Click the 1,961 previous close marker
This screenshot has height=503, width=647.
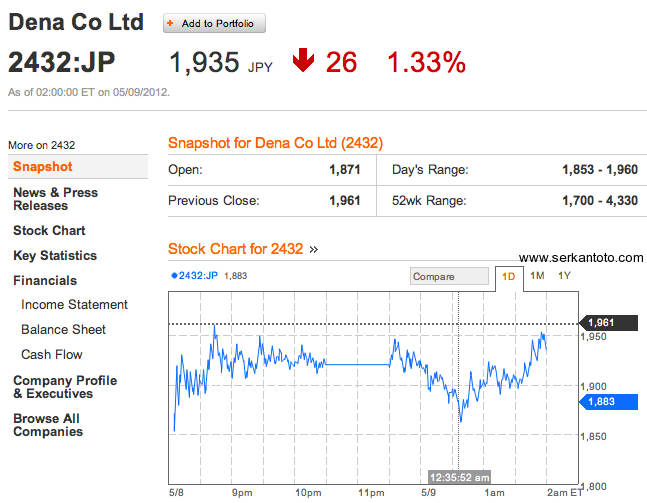(x=609, y=323)
